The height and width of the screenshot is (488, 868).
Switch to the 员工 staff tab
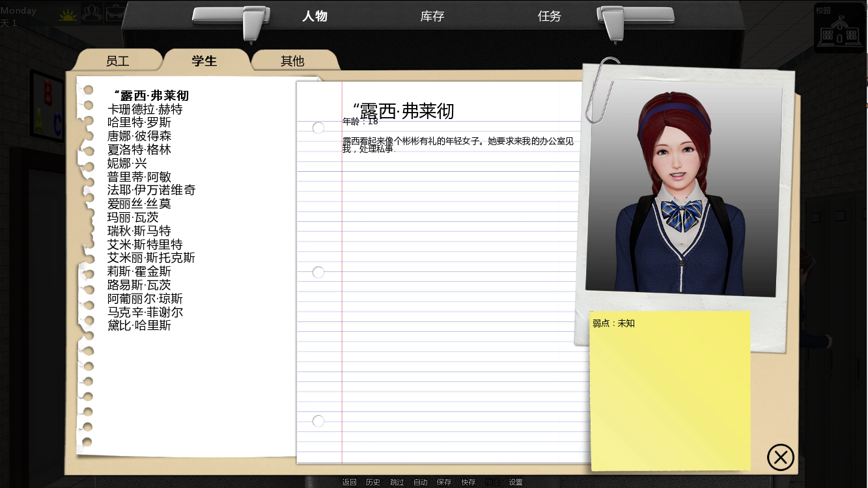tap(117, 61)
